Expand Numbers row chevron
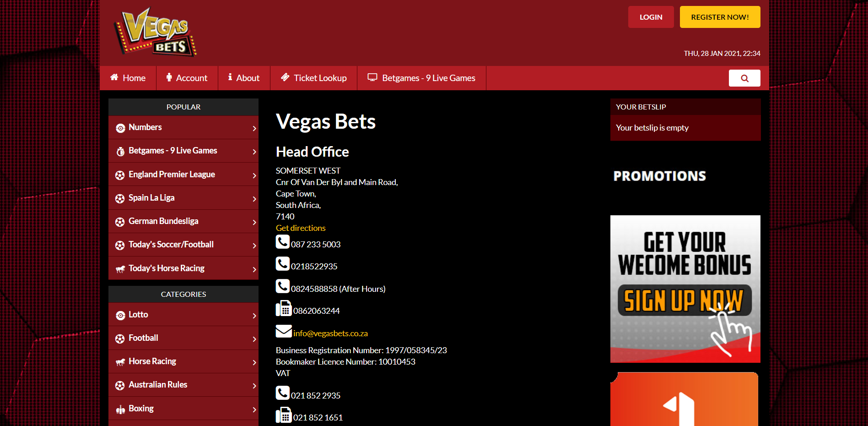Screen dimensions: 868x426 [254, 129]
